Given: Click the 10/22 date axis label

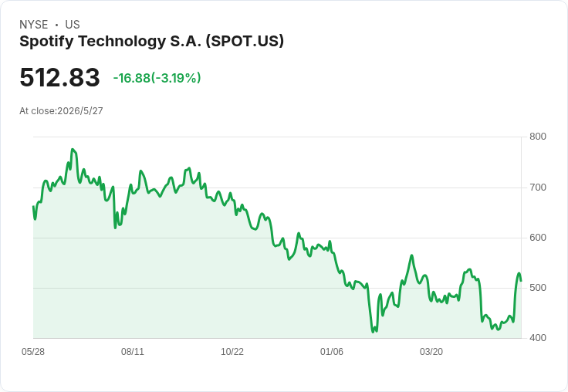Looking at the screenshot, I should click(x=232, y=351).
